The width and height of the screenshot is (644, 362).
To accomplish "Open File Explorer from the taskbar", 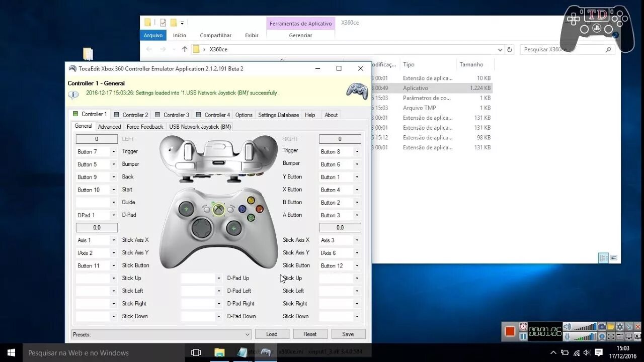I will [219, 352].
